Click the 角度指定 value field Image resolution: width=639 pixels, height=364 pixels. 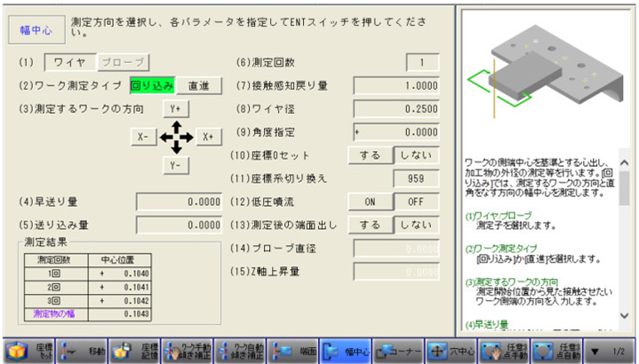[x=396, y=132]
